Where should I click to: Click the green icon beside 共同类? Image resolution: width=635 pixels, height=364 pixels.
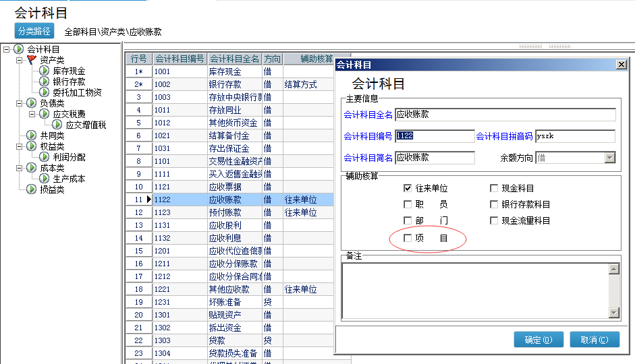pyautogui.click(x=31, y=135)
